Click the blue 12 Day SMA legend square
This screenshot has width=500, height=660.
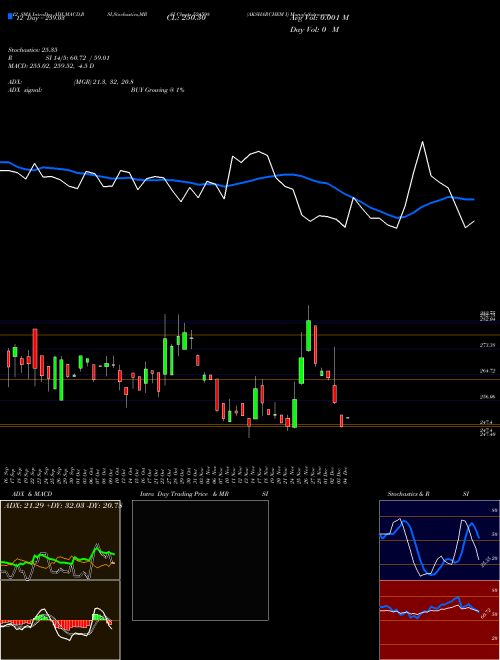[10, 16]
